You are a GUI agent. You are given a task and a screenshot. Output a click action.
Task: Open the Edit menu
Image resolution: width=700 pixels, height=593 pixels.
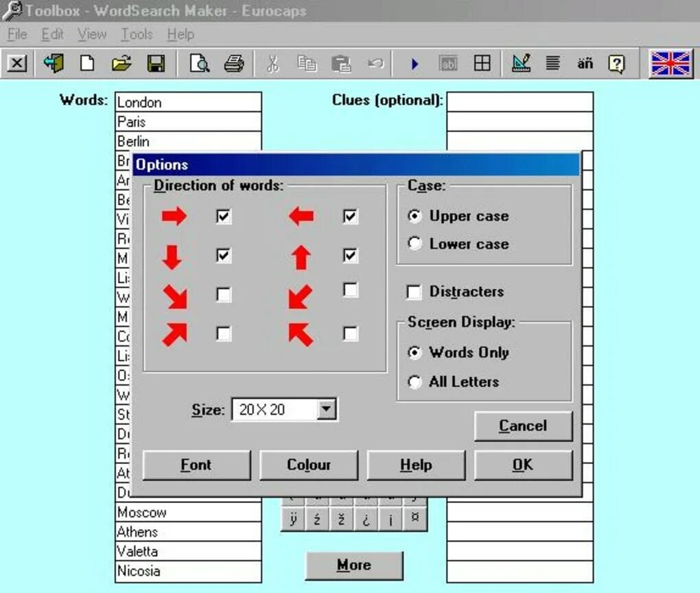[x=52, y=34]
